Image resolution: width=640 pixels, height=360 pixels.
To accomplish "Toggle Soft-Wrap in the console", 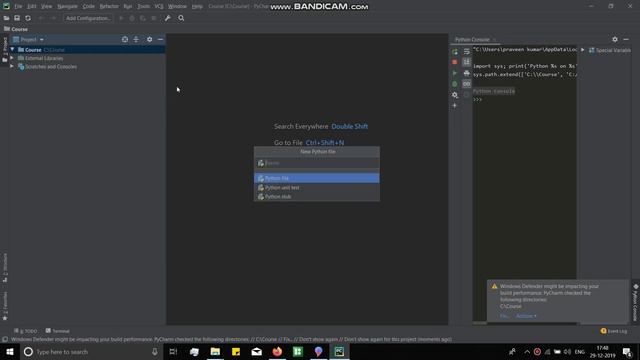I will (x=467, y=51).
